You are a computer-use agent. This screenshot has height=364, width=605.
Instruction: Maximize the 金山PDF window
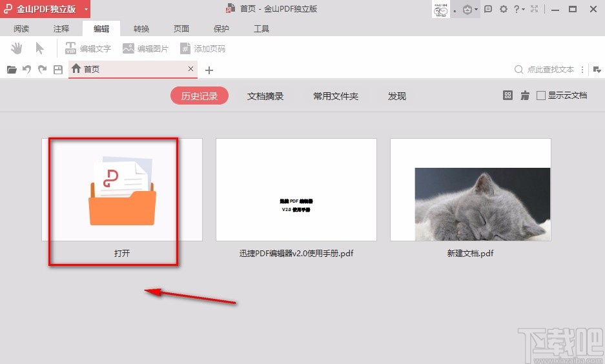[573, 9]
